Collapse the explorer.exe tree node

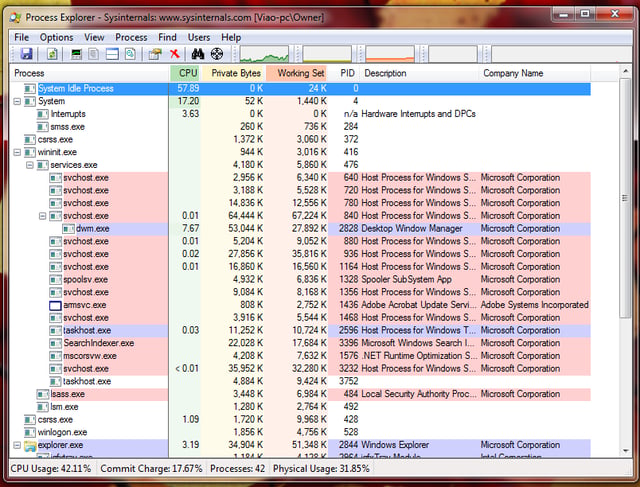click(x=17, y=445)
